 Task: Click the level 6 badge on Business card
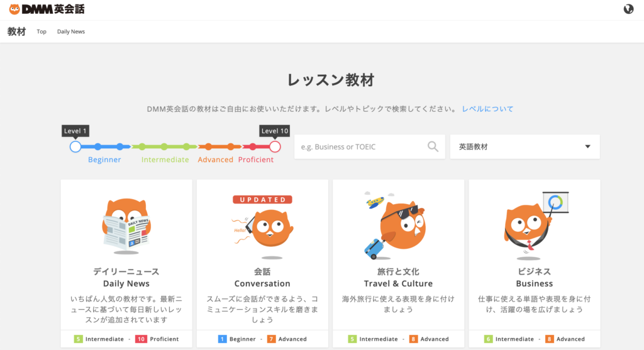(488, 339)
